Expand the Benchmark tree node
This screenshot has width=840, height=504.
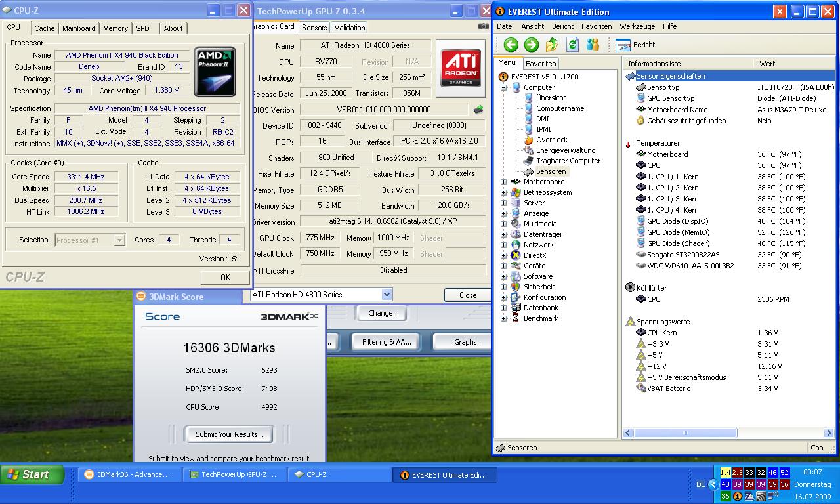(504, 318)
